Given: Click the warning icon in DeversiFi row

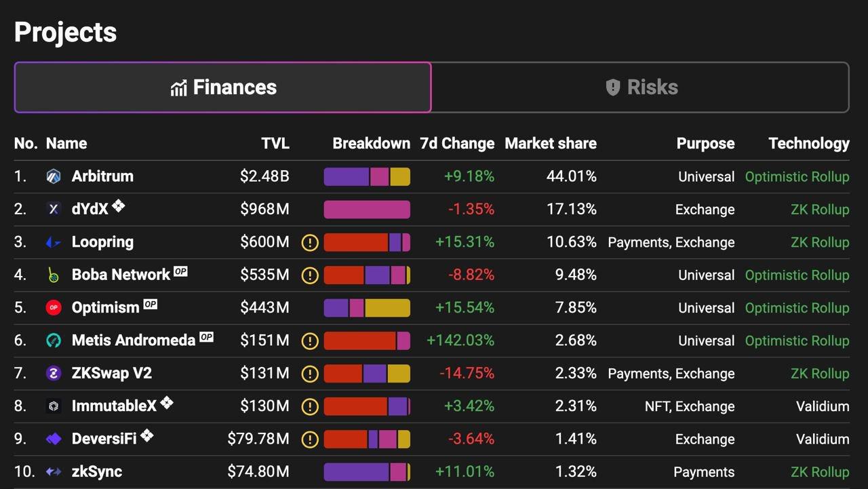Looking at the screenshot, I should point(310,439).
